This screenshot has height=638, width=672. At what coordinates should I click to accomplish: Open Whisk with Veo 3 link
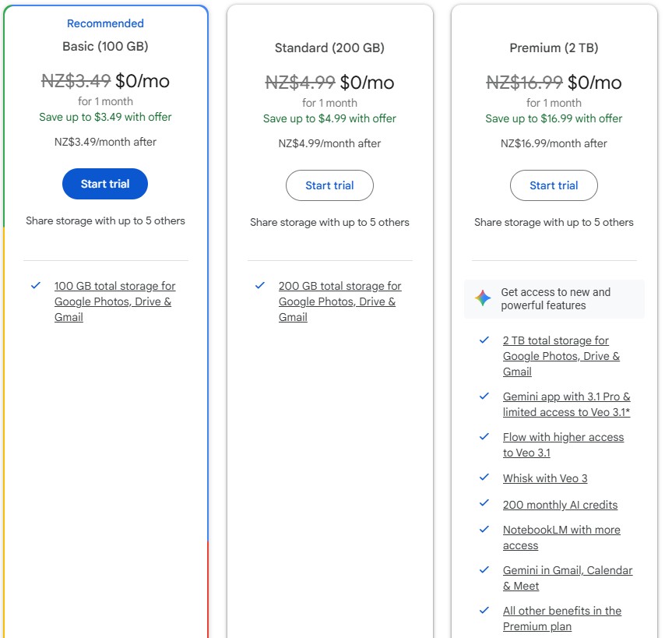pos(545,478)
